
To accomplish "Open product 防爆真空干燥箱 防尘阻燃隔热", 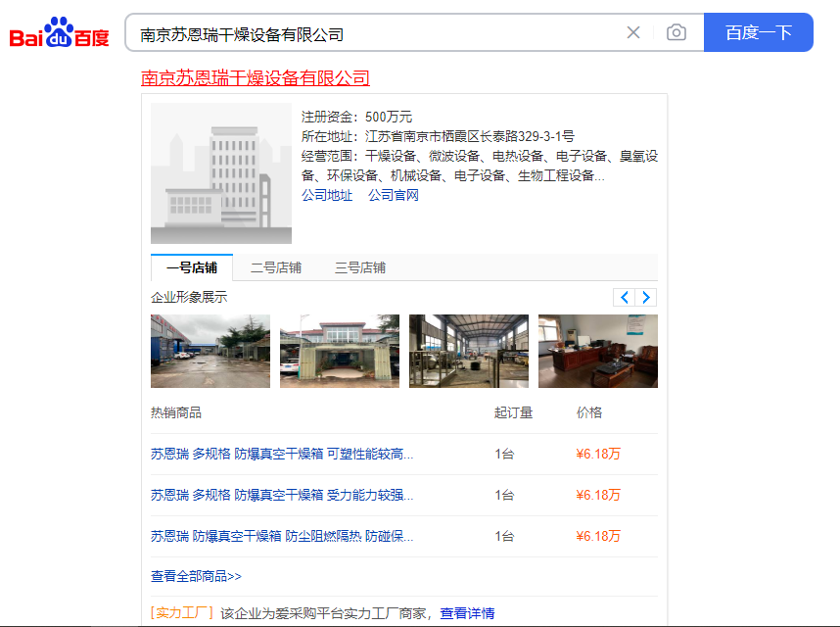I will pyautogui.click(x=282, y=536).
